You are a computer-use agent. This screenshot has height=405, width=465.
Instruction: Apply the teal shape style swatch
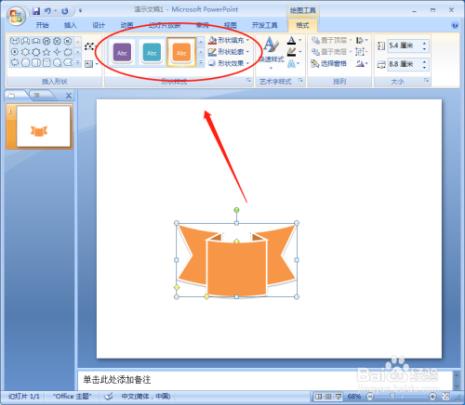[x=152, y=52]
